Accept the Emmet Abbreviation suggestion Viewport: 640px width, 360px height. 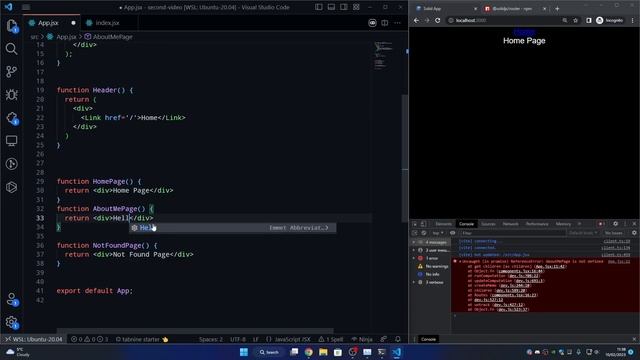tap(233, 228)
